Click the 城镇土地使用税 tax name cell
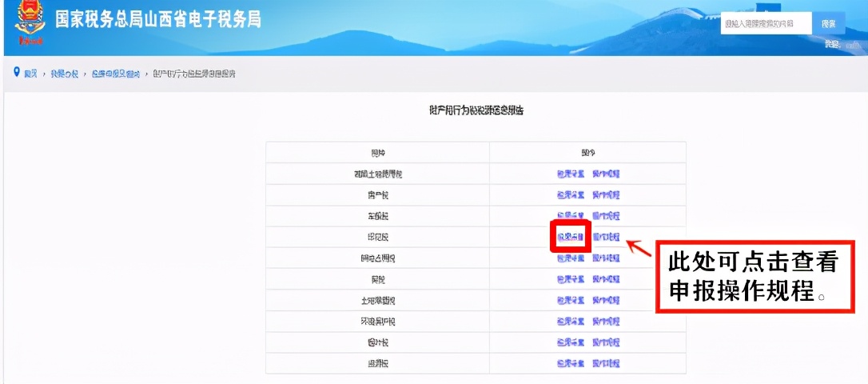 point(377,174)
